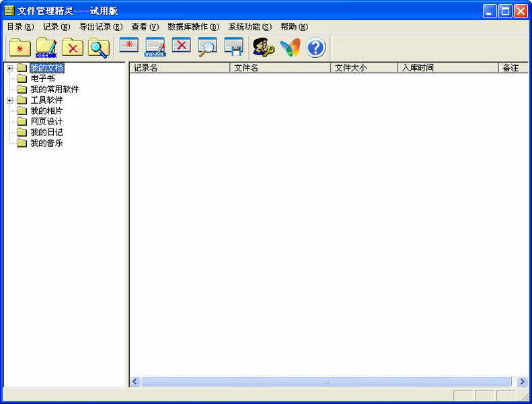This screenshot has height=404, width=532.
Task: Sort by 文件大小 column header
Action: (364, 68)
